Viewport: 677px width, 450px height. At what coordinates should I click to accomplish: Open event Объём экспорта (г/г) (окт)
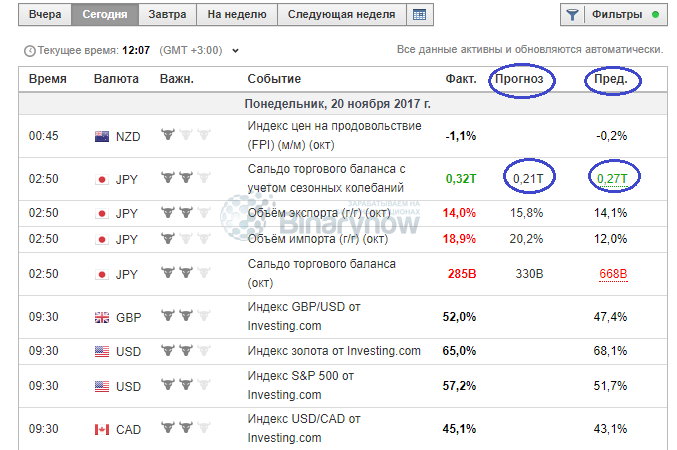coord(319,213)
